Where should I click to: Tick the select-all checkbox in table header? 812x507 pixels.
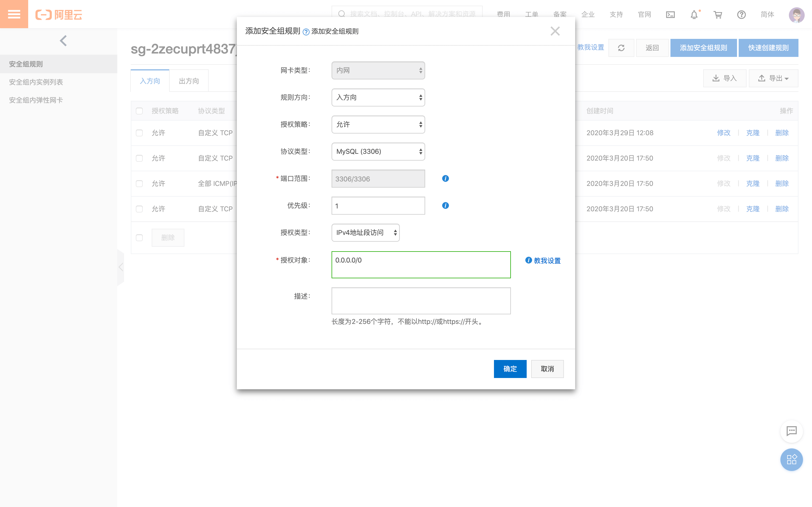(139, 111)
